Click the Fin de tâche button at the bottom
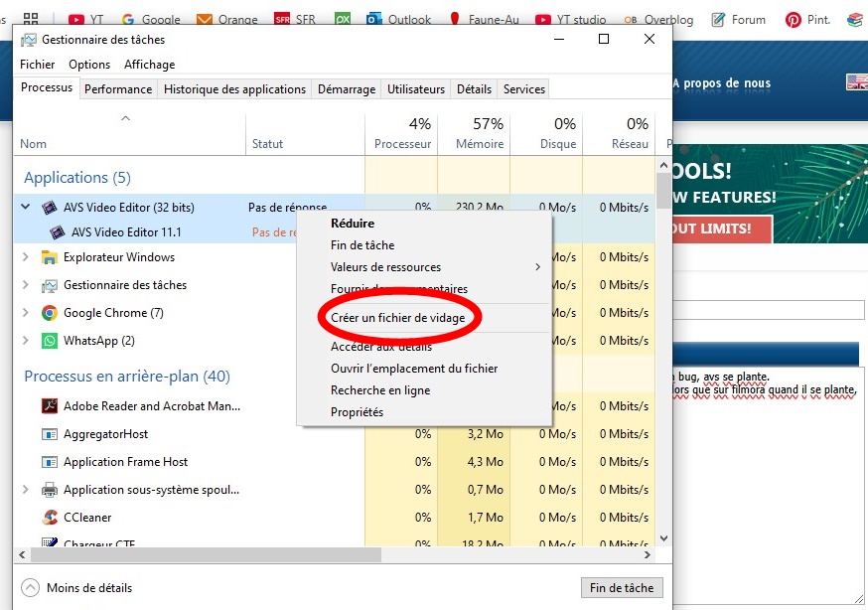The height and width of the screenshot is (610, 868). click(622, 588)
